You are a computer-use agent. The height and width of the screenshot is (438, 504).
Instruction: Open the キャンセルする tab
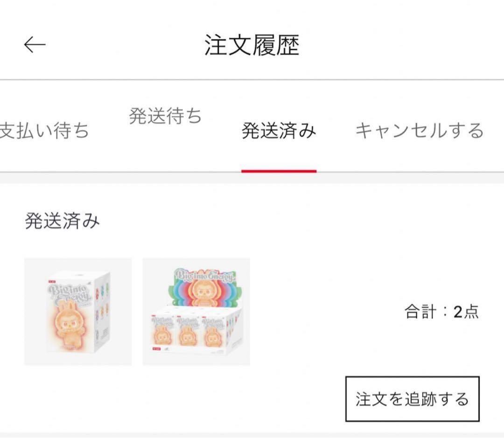click(x=419, y=131)
